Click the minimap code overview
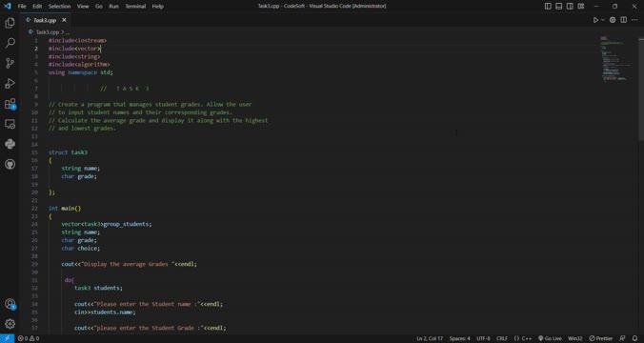This screenshot has width=644, height=343. pos(616,60)
